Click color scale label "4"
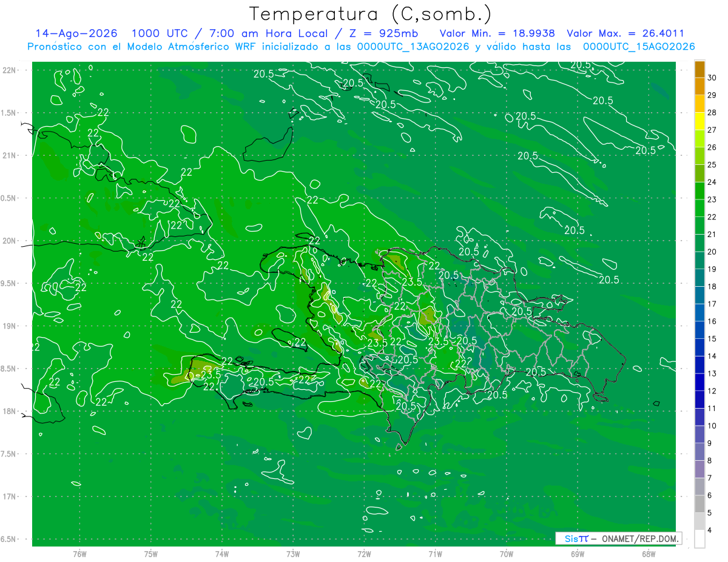Viewport: 728px width, 562px height. click(x=710, y=530)
